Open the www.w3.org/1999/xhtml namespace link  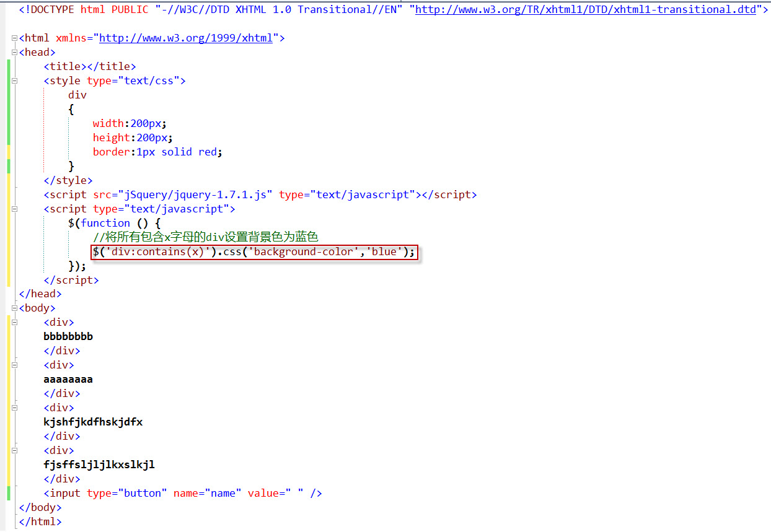[x=186, y=38]
